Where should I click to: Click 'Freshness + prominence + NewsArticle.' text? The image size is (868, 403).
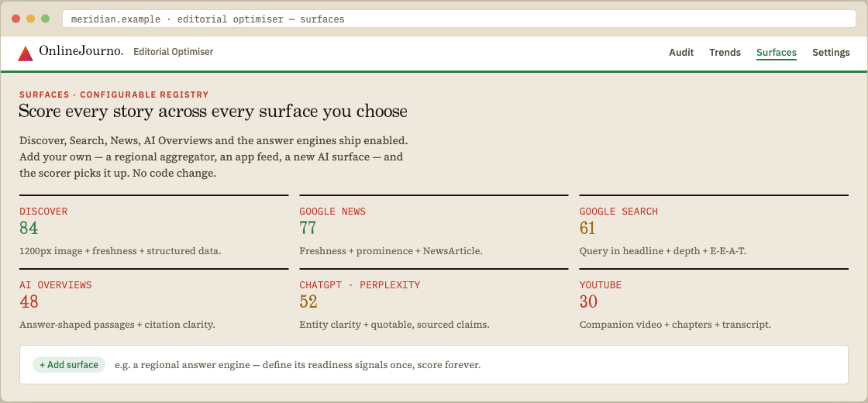pyautogui.click(x=391, y=251)
